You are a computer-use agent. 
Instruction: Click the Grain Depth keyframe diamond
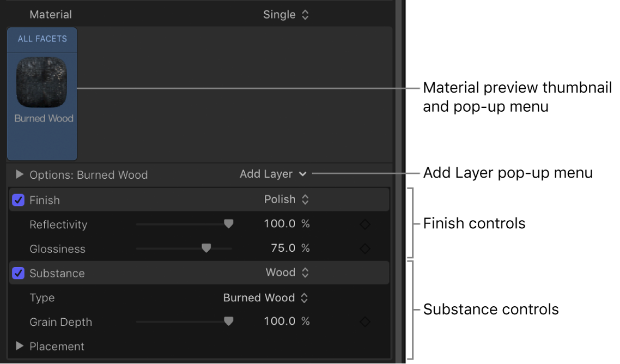[x=365, y=321]
